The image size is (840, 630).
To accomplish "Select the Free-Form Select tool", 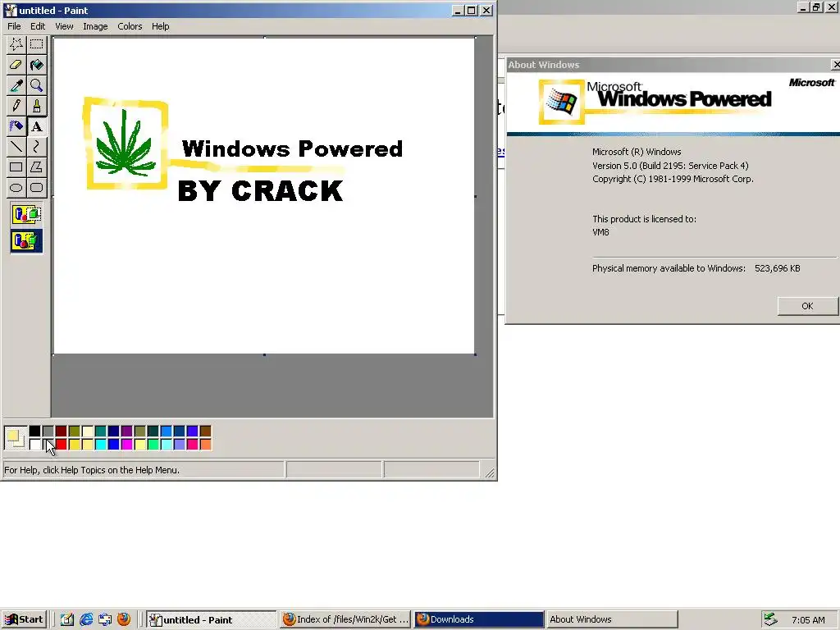I will coord(16,44).
